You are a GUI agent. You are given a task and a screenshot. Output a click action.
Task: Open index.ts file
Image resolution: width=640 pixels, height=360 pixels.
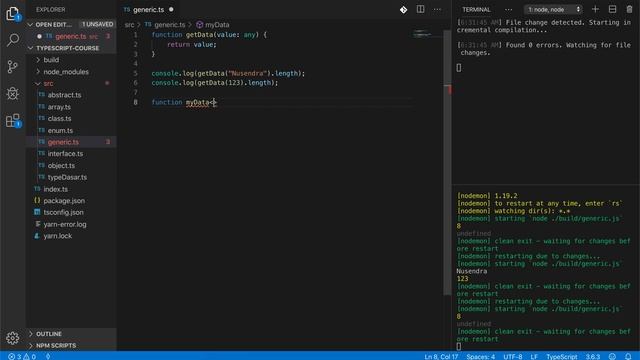(56, 189)
